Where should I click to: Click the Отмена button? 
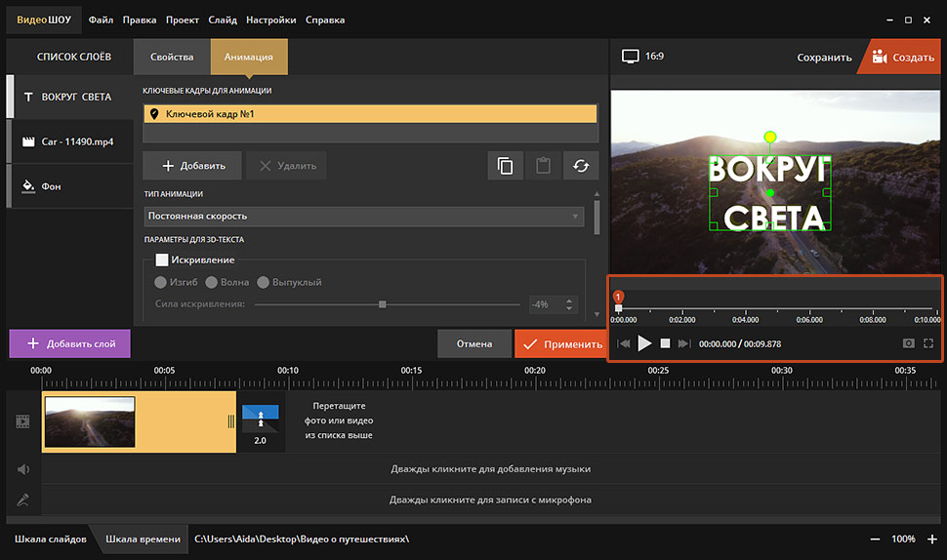(474, 343)
